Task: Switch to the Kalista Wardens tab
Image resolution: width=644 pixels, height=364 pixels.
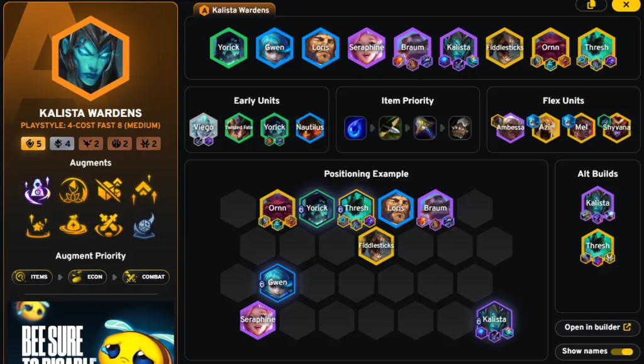Action: click(x=235, y=10)
